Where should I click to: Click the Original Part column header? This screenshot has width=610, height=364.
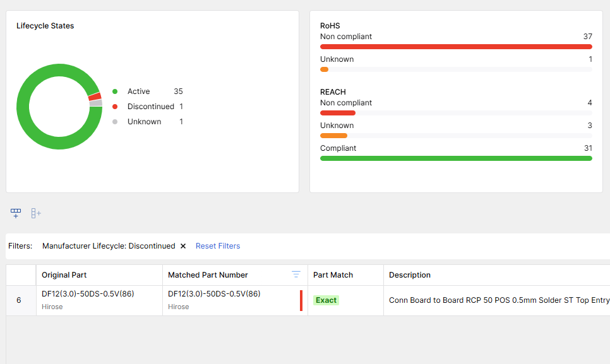coord(64,275)
